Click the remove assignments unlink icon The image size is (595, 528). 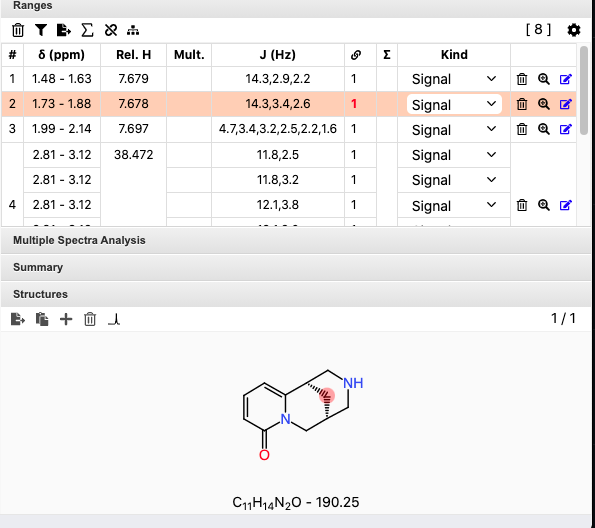(111, 30)
